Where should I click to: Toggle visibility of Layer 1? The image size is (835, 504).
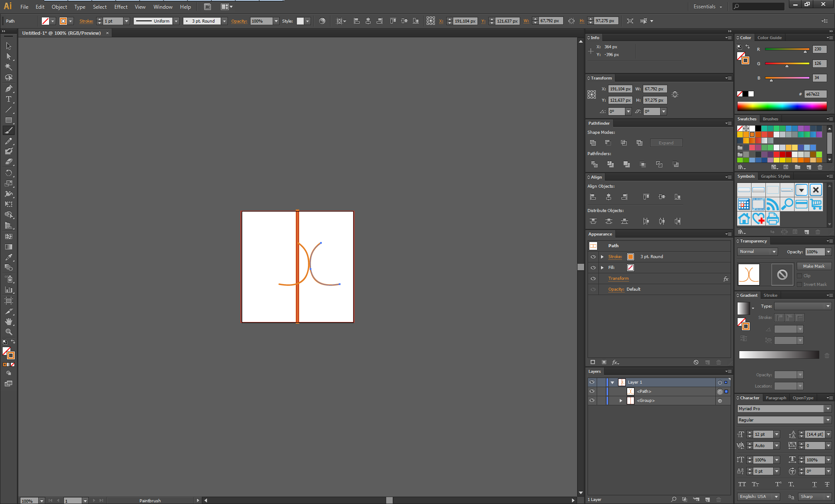point(591,382)
